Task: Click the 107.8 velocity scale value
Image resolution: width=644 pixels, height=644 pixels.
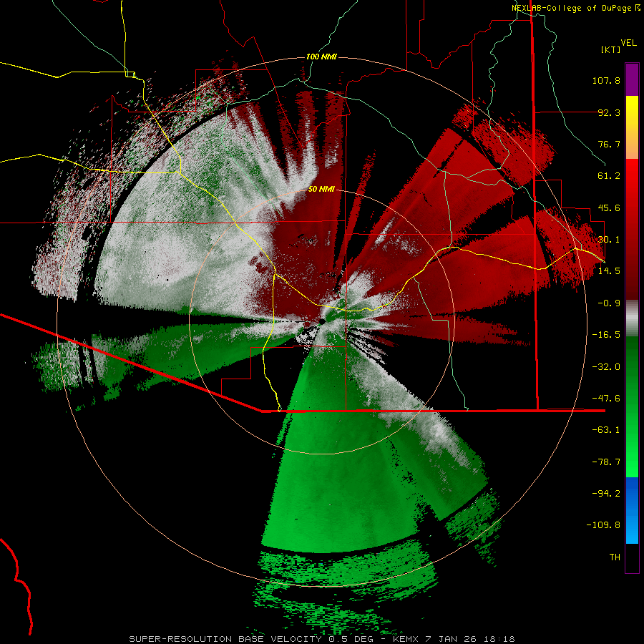Action: [x=606, y=80]
